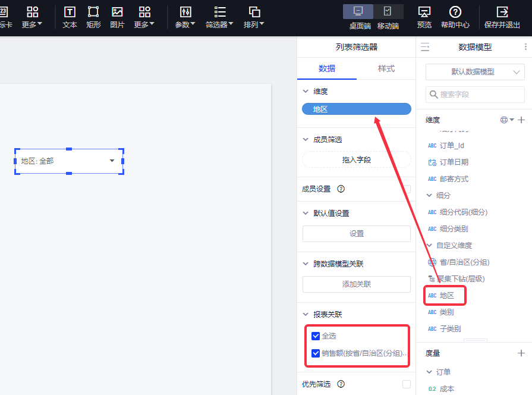The image size is (532, 395).
Task: Insert an image with 图片 icon
Action: click(x=117, y=12)
